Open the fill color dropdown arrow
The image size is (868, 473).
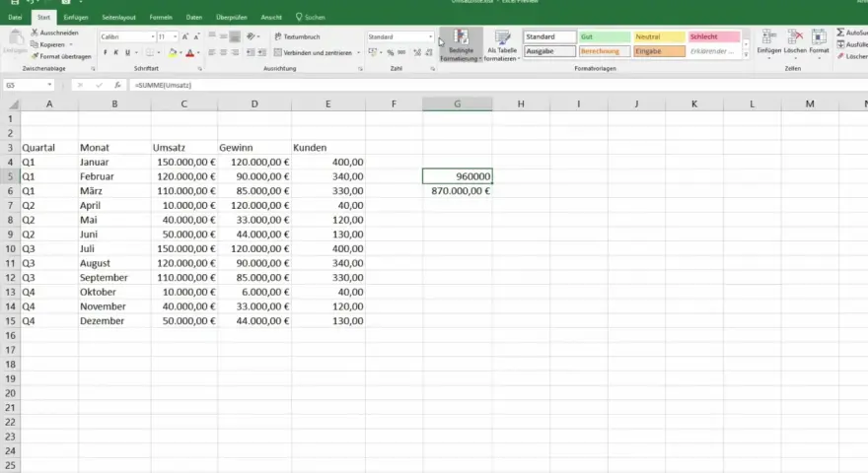pyautogui.click(x=181, y=53)
